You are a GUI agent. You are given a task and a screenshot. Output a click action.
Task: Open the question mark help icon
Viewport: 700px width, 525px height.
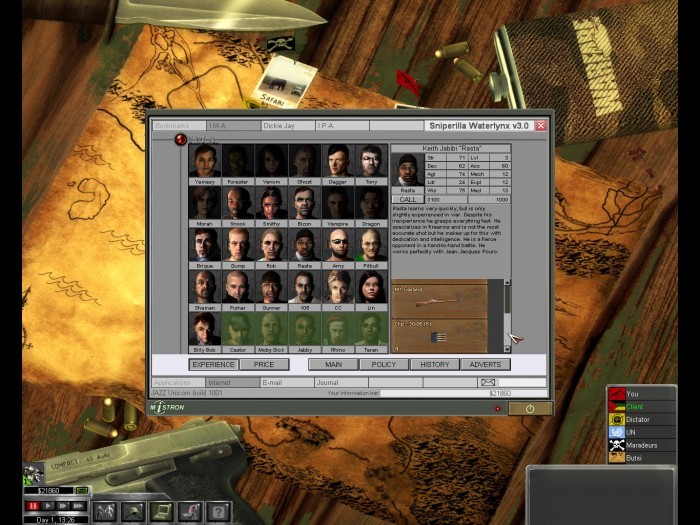tap(219, 512)
